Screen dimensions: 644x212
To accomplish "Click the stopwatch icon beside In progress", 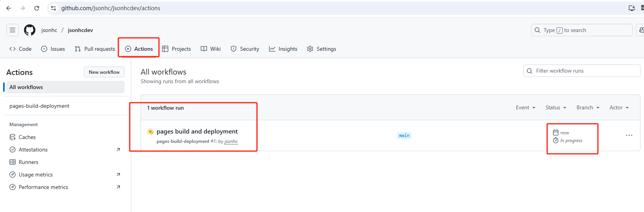I will [x=556, y=140].
